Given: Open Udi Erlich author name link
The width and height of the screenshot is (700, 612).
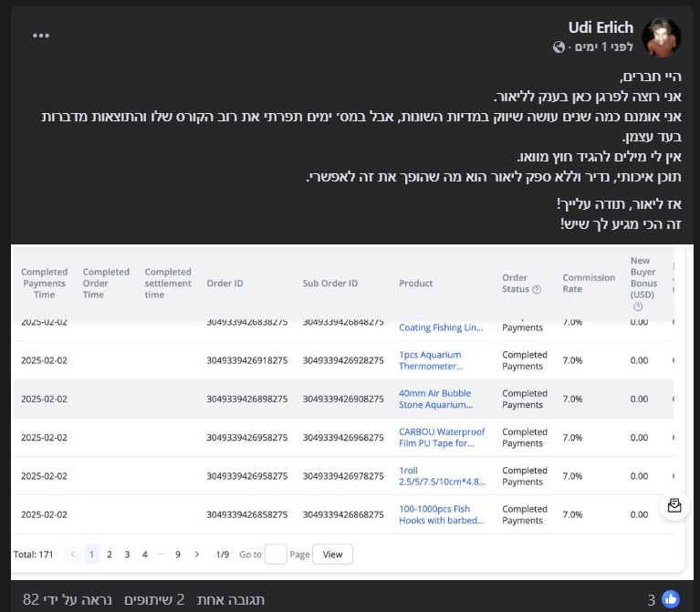Looking at the screenshot, I should 601,27.
